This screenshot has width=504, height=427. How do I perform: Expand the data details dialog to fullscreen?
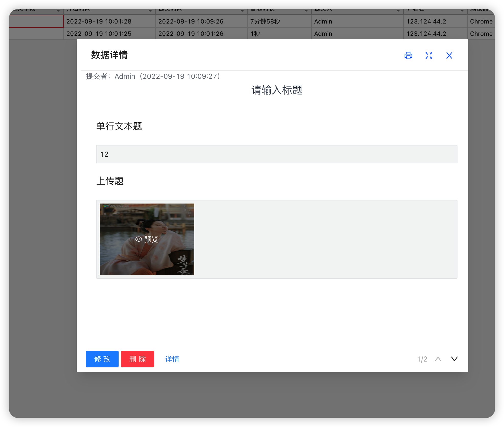[429, 55]
